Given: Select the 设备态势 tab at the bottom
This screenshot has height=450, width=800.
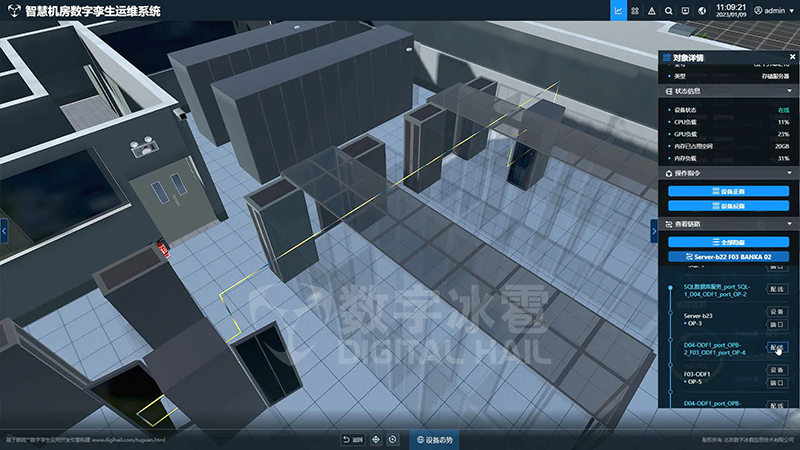Looking at the screenshot, I should tap(435, 439).
